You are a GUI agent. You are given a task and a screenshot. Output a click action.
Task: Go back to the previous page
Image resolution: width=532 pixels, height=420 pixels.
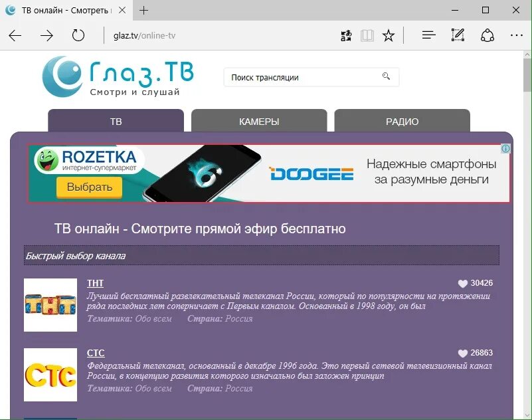[15, 35]
